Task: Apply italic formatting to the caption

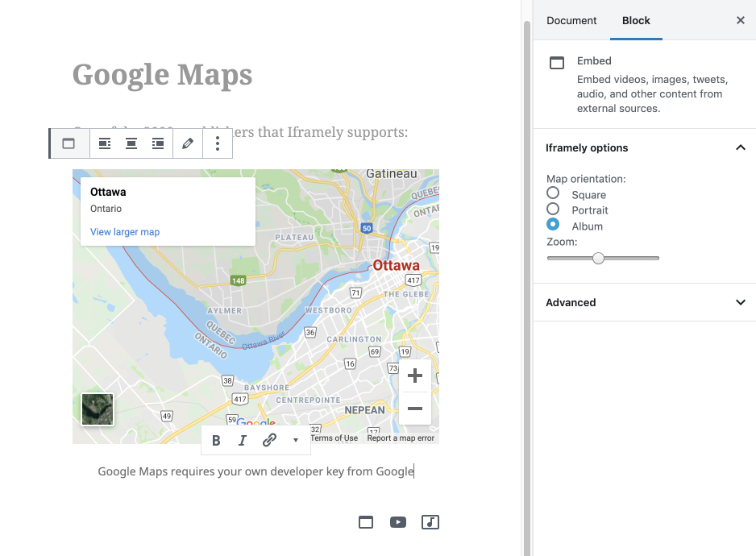Action: click(243, 440)
